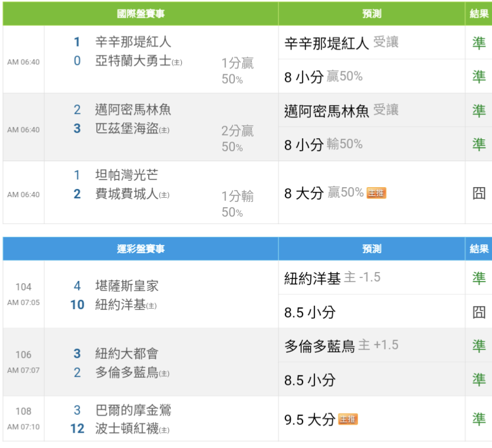492x448 pixels.
Task: Click the 結果 column header in 運彩盤 table
Action: pos(479,249)
